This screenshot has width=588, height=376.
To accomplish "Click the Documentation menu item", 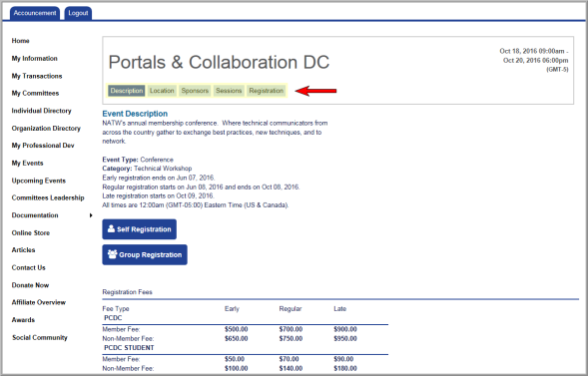I will point(35,215).
